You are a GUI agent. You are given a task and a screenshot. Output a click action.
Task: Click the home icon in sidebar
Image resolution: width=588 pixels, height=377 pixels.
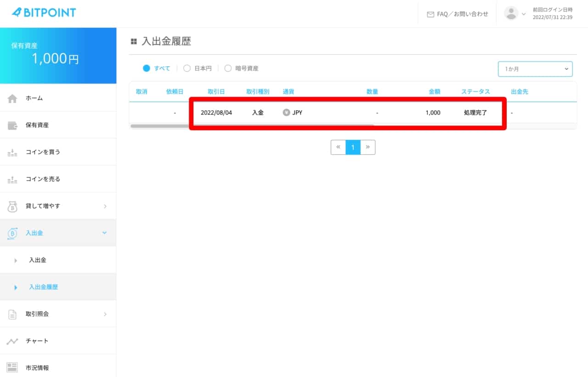click(x=12, y=98)
